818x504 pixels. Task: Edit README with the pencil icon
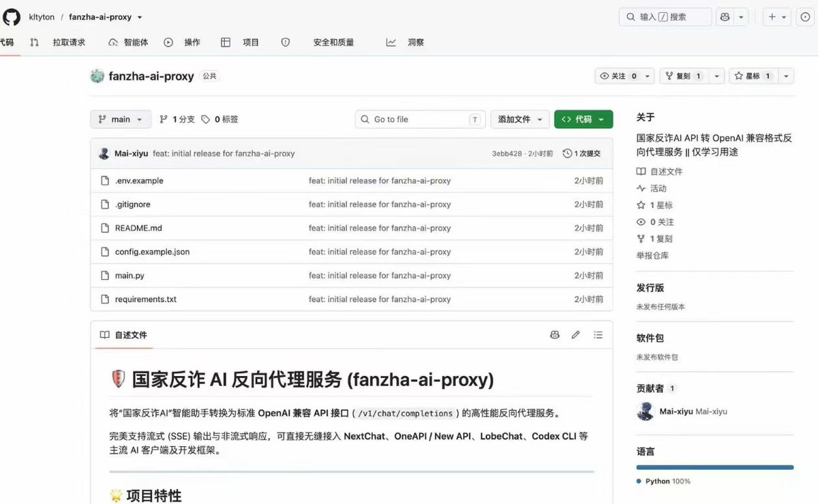pyautogui.click(x=576, y=335)
